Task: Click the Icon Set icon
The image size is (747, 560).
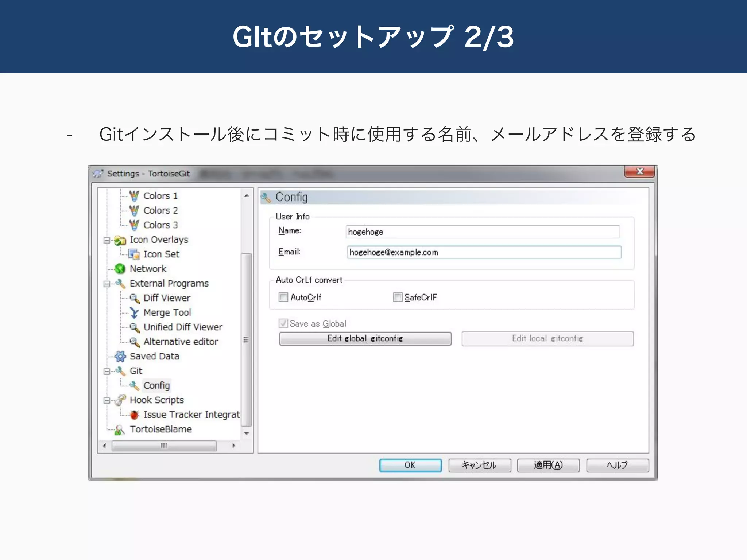Action: [134, 254]
